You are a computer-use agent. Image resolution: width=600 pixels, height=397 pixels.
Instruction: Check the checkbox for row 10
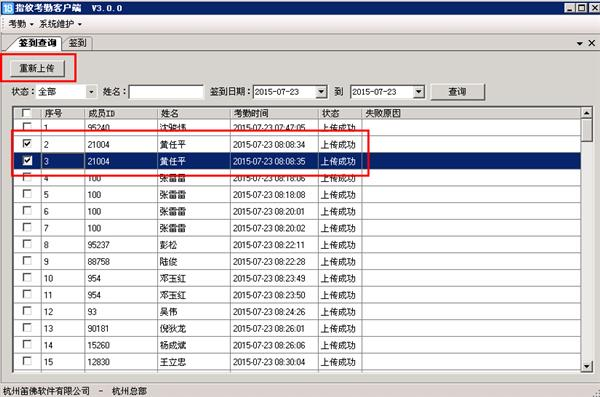tap(27, 278)
